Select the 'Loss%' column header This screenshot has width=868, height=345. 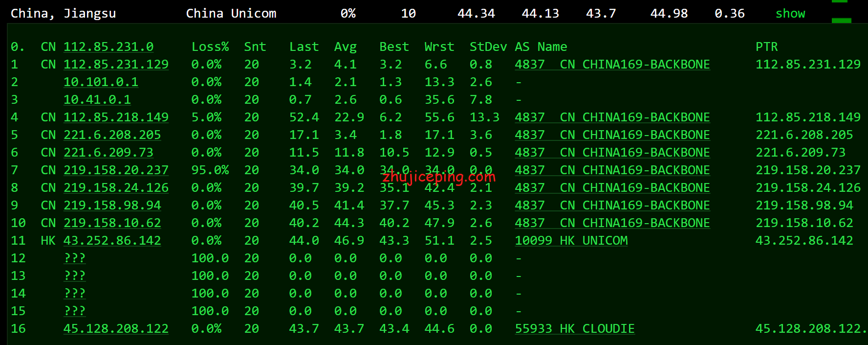[210, 46]
